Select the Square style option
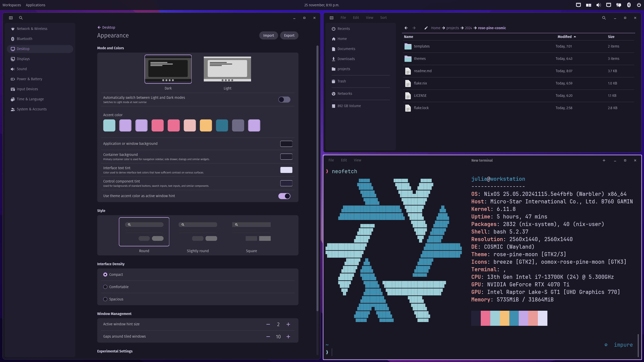The height and width of the screenshot is (362, 644). 251,232
